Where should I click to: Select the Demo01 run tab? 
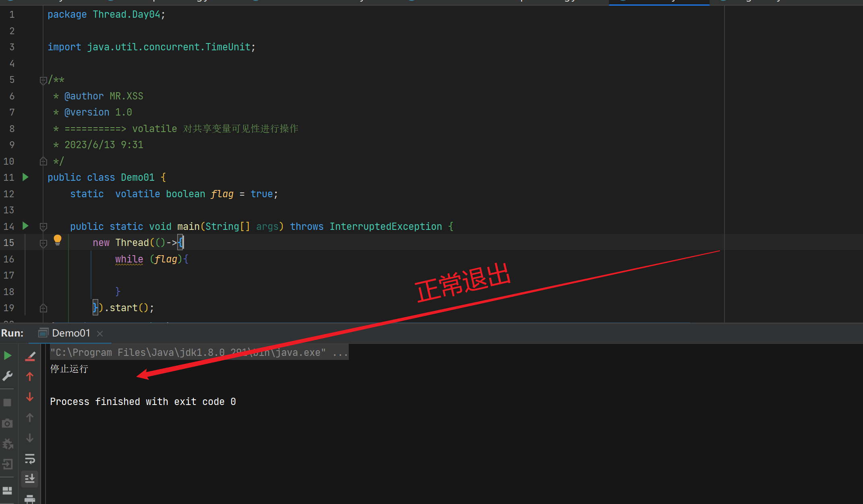coord(70,333)
